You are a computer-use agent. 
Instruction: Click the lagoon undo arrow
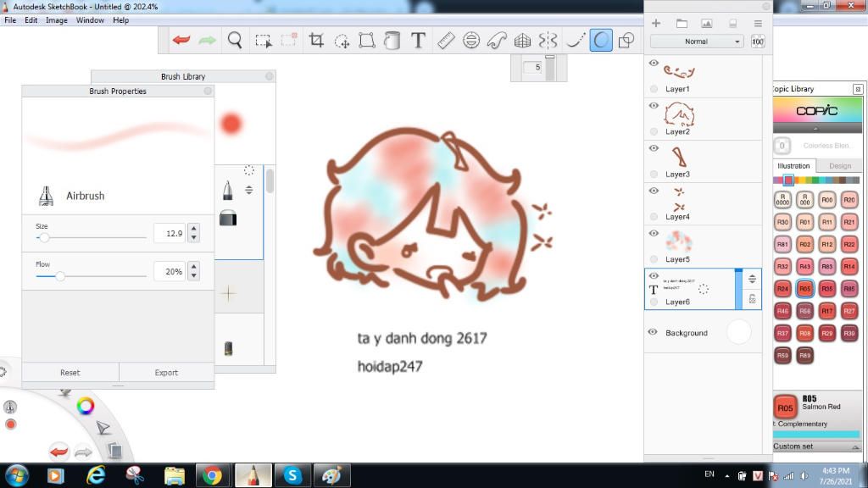click(x=58, y=452)
